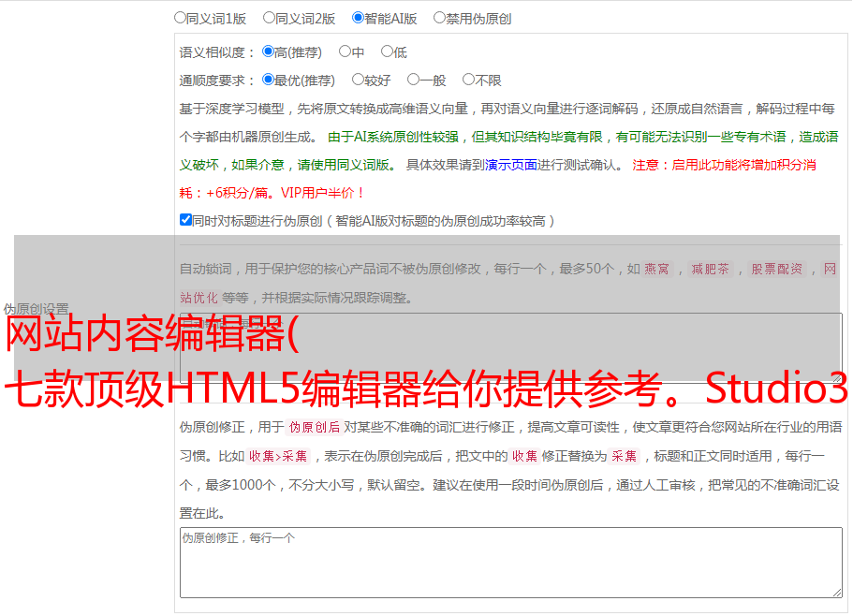Set 通顺度要求 to 最优(推荐)
The width and height of the screenshot is (853, 616).
point(268,80)
